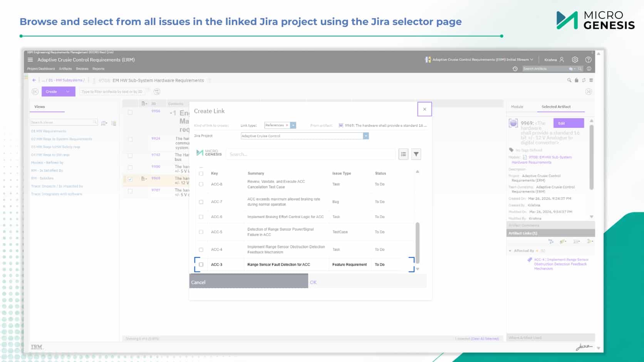Open the ACC-4 linked issue link
Image resolution: width=644 pixels, height=362 pixels.
[x=561, y=264]
